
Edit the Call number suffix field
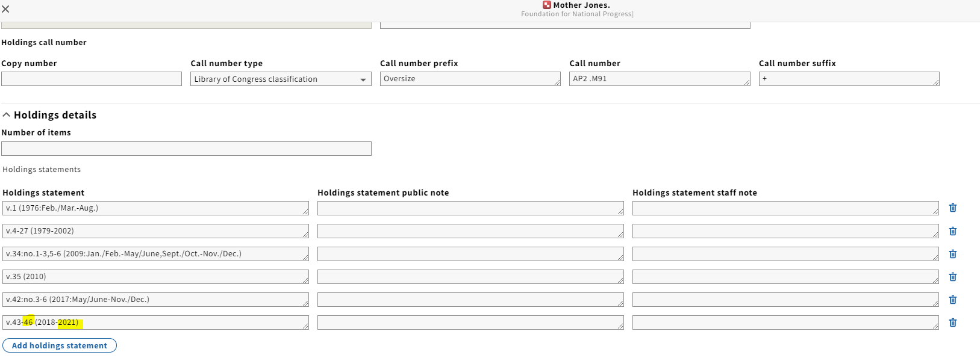pyautogui.click(x=849, y=79)
